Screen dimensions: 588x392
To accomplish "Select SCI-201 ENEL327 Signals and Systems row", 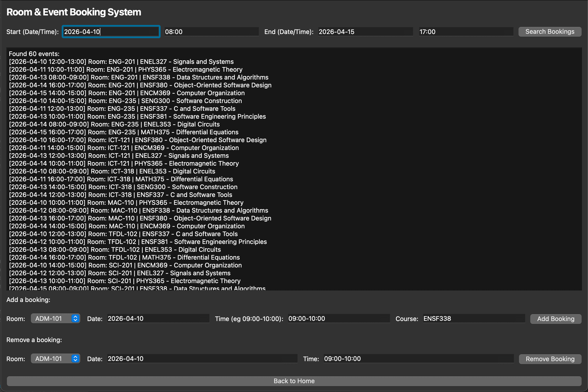I will pos(119,273).
